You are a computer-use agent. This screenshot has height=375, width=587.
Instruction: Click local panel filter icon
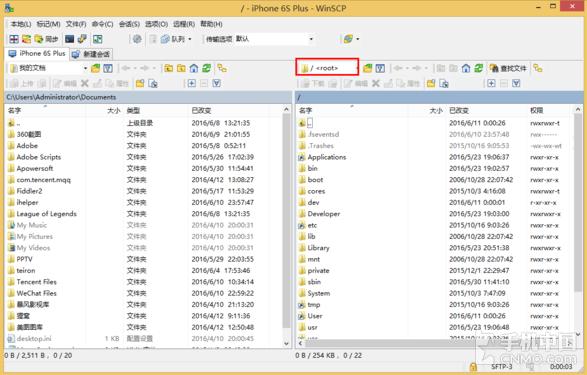[x=108, y=68]
